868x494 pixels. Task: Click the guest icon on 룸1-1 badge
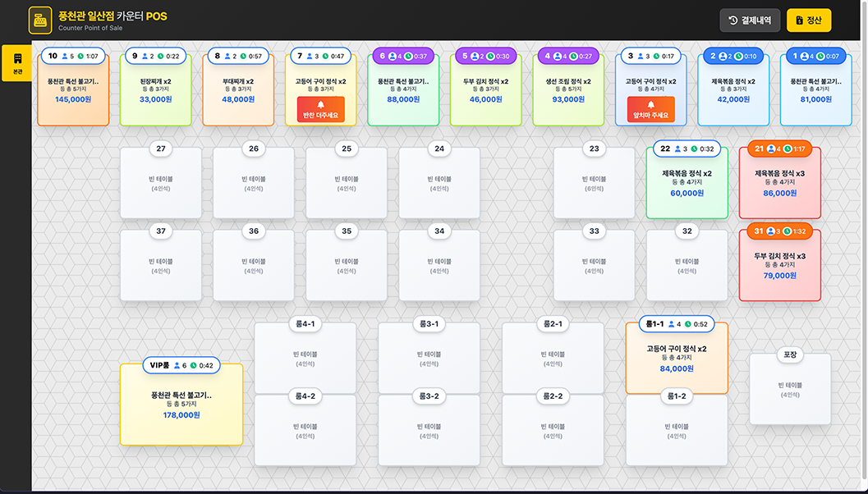671,324
